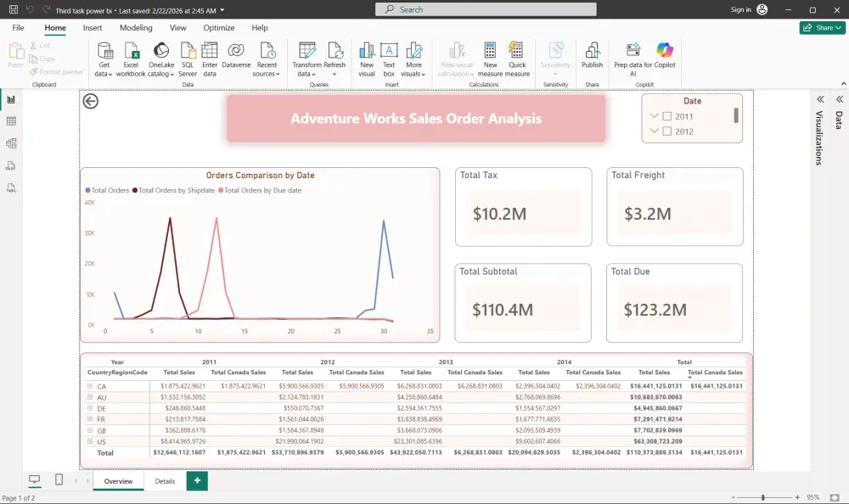Click the Date slicer scrollbar
849x504 pixels.
click(736, 115)
